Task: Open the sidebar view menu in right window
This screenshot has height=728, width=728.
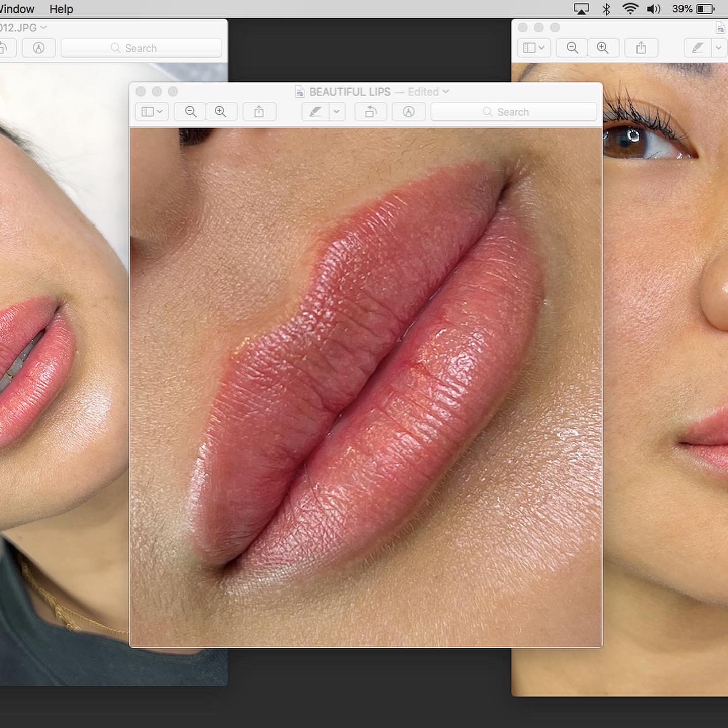Action: coord(533,48)
